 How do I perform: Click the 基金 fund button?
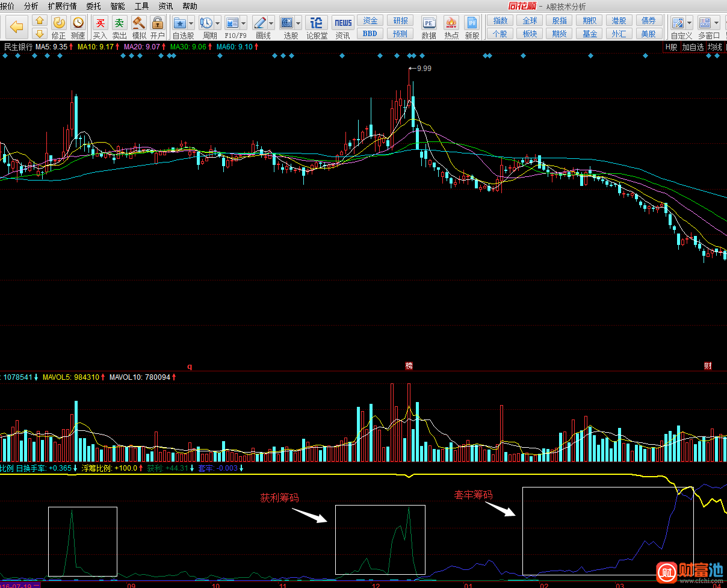(x=589, y=34)
